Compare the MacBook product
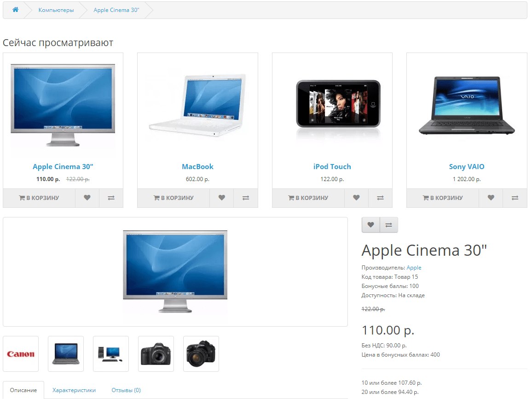 (246, 198)
